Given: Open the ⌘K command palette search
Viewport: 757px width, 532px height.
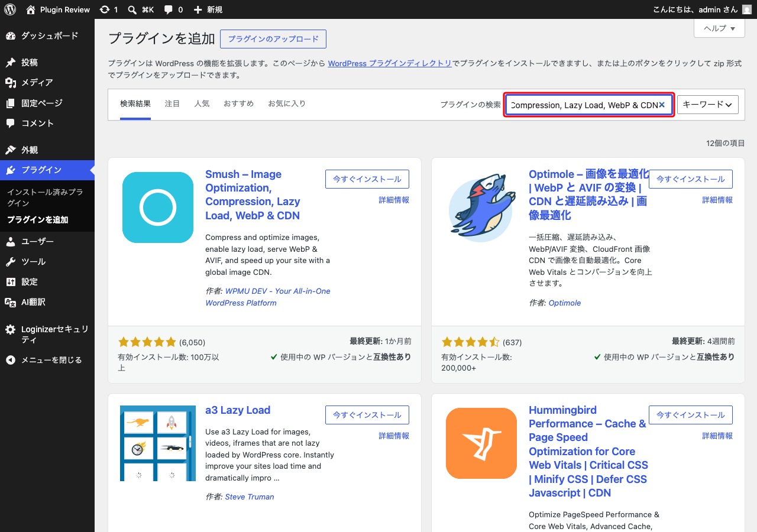Looking at the screenshot, I should (x=141, y=9).
